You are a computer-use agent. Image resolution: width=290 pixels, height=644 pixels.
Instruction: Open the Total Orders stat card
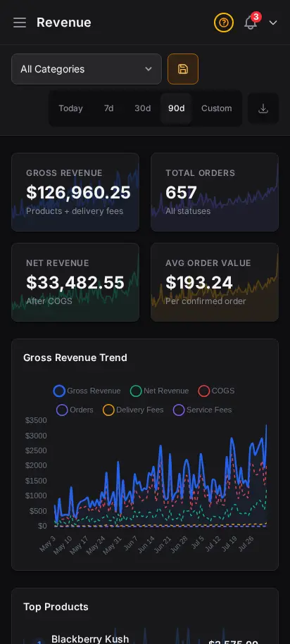[215, 192]
